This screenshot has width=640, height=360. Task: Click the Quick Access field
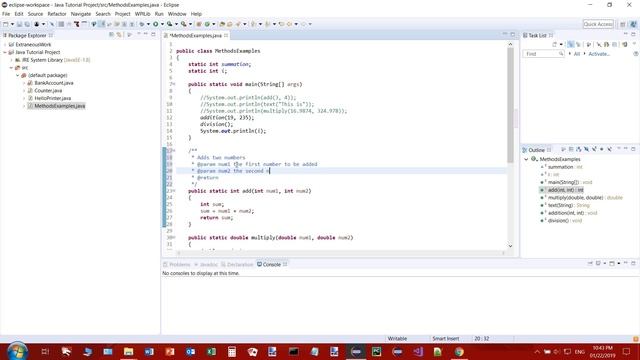pyautogui.click(x=598, y=24)
